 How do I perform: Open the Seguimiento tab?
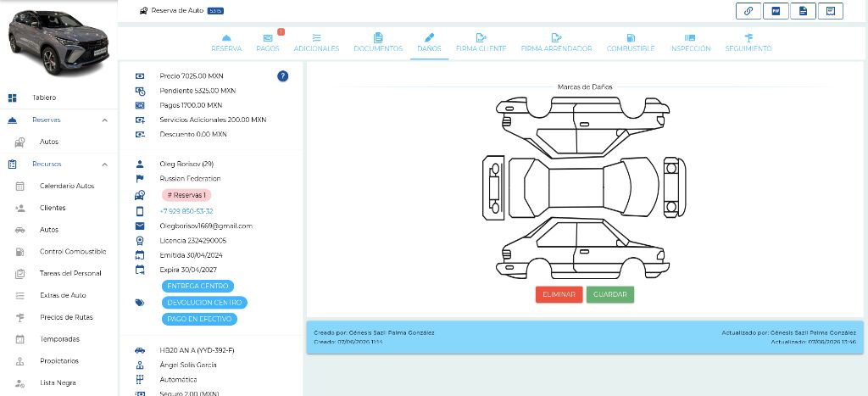pyautogui.click(x=748, y=43)
